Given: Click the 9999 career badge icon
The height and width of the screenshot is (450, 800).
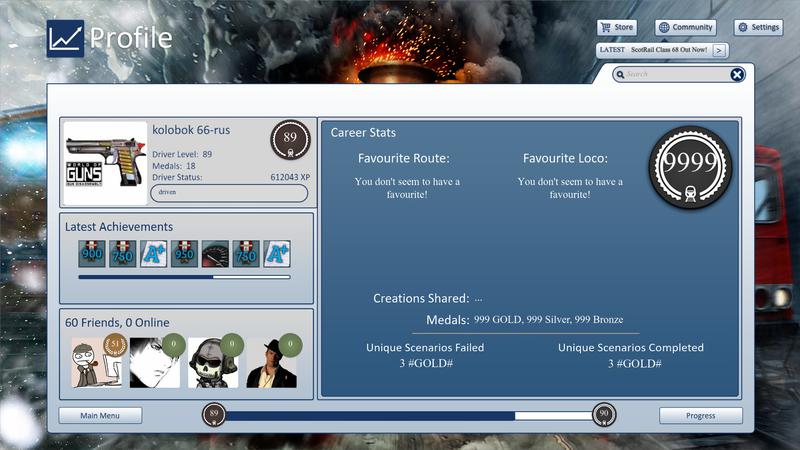Looking at the screenshot, I should click(x=690, y=167).
